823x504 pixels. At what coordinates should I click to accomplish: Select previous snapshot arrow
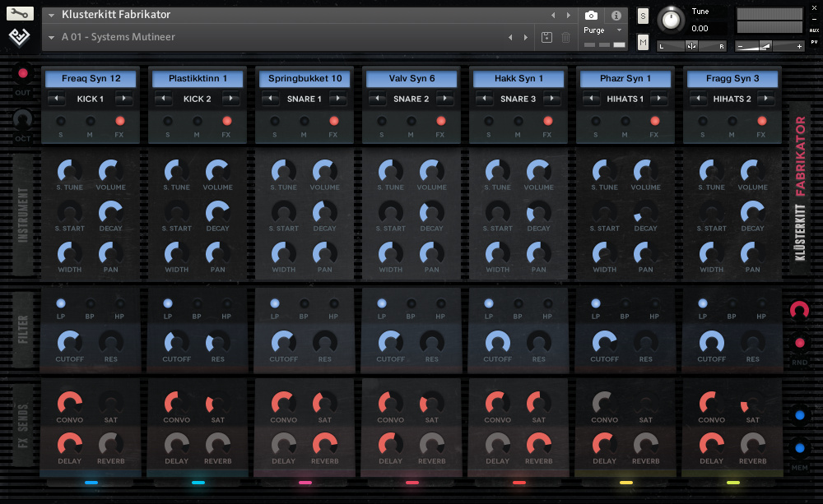[510, 37]
